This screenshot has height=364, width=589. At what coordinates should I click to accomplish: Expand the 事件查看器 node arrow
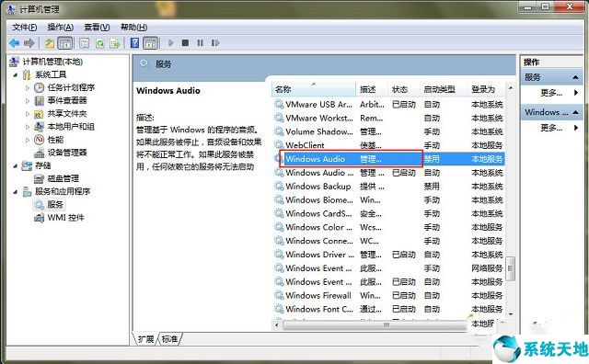pos(27,101)
